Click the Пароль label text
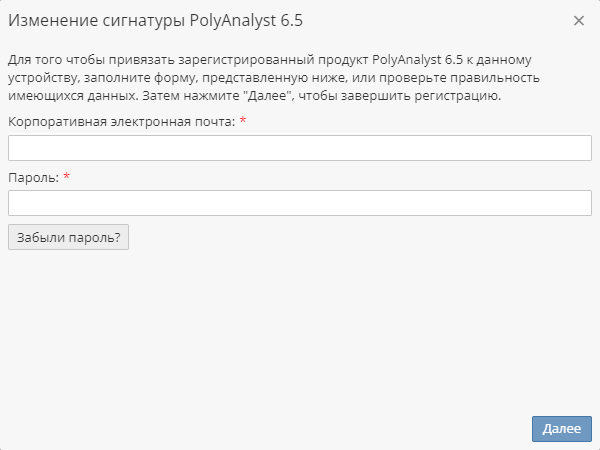This screenshot has width=600, height=450. point(34,178)
